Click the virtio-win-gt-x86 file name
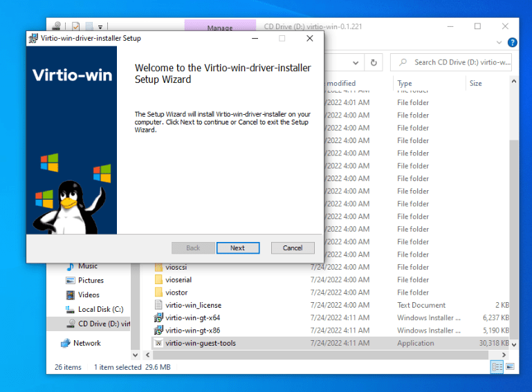The height and width of the screenshot is (392, 532). 193,330
